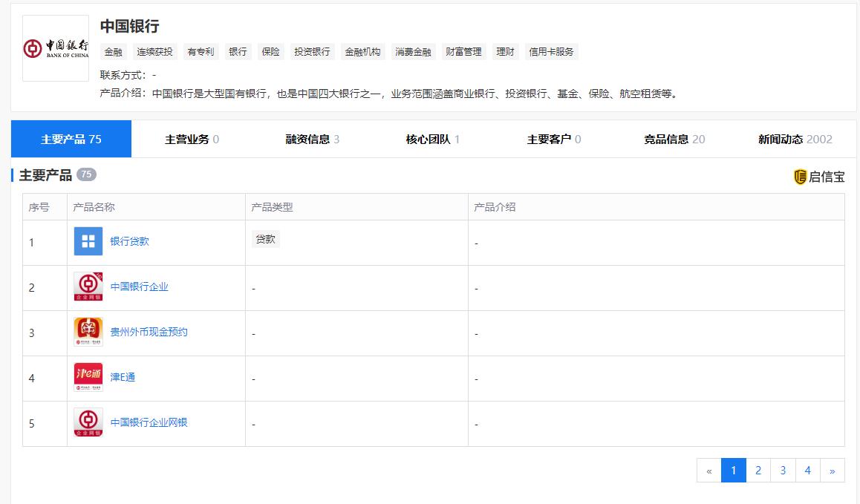
Task: Click the 银行 tag
Action: pyautogui.click(x=238, y=51)
